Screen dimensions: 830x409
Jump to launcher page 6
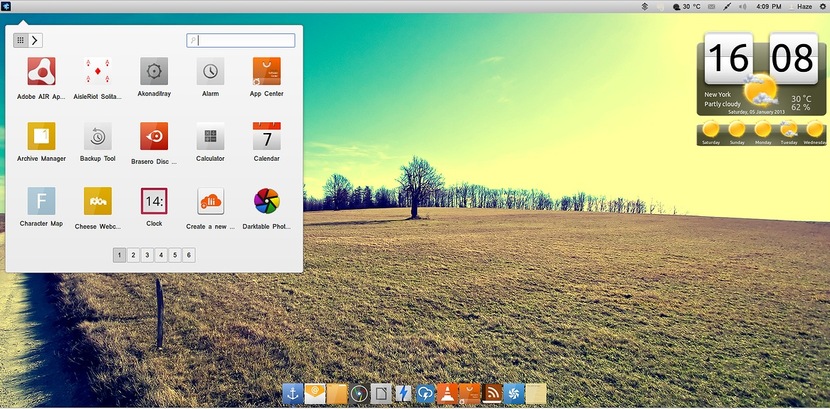[189, 255]
